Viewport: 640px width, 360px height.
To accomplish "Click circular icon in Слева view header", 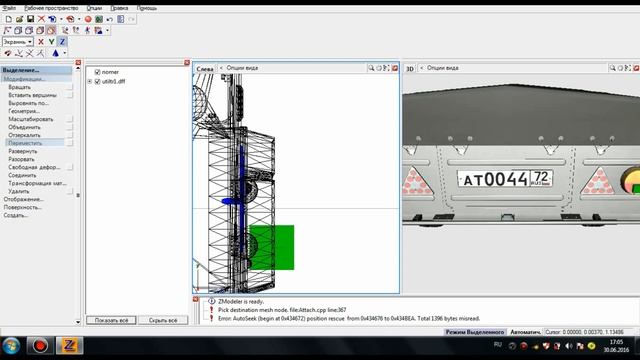I will click(379, 68).
